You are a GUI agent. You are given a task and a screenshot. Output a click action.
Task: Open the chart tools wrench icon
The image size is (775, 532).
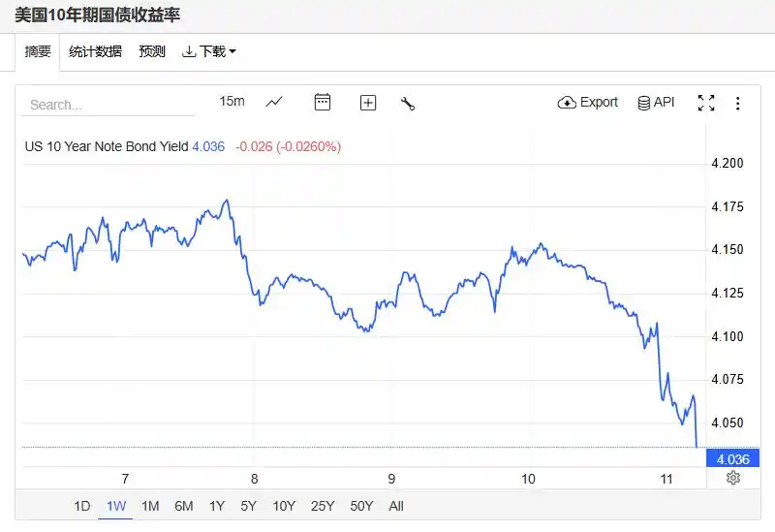[x=408, y=103]
